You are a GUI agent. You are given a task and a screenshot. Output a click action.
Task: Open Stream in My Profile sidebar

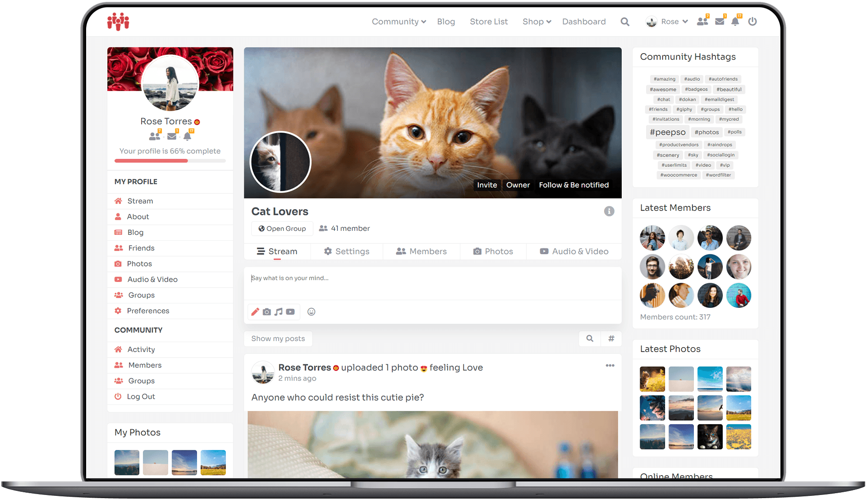(170, 201)
